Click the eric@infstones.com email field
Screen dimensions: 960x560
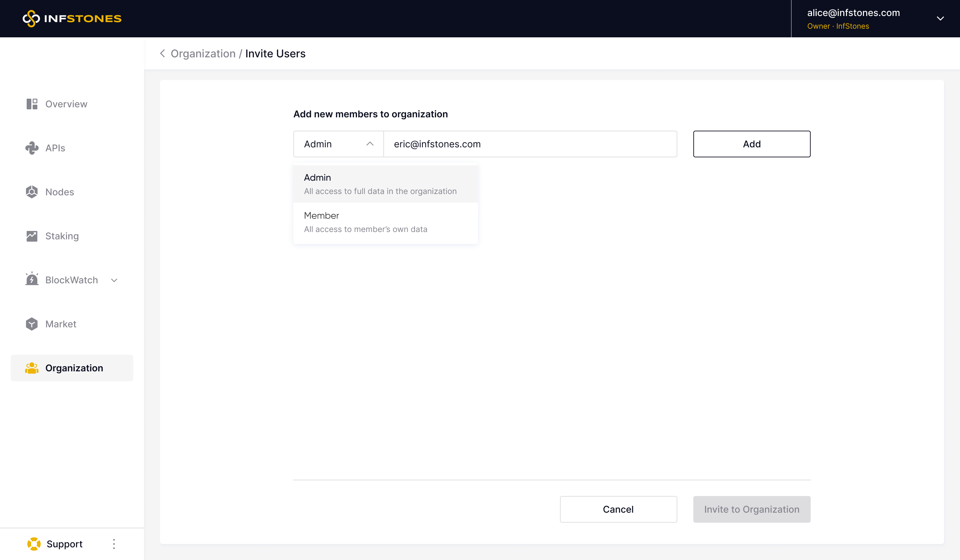coord(530,144)
